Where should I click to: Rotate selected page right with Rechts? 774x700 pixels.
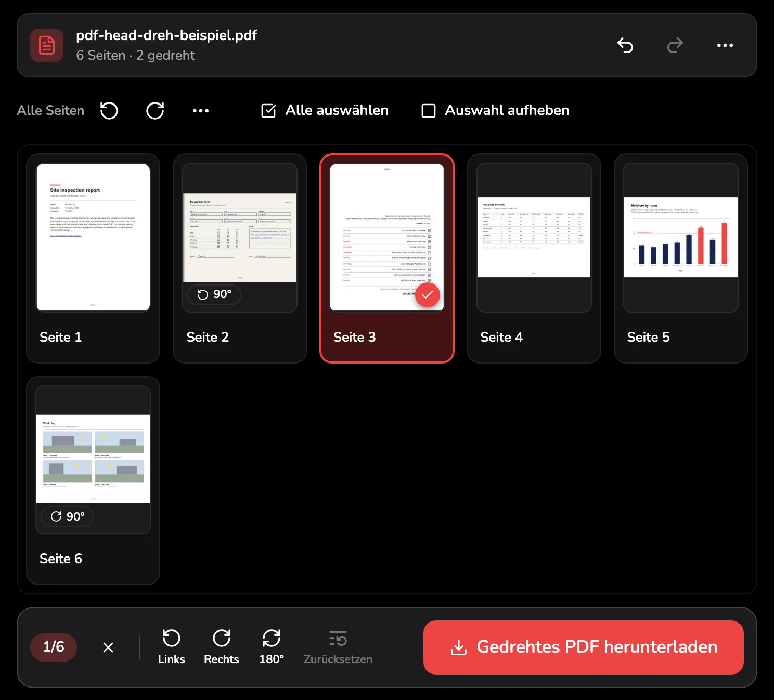[222, 647]
